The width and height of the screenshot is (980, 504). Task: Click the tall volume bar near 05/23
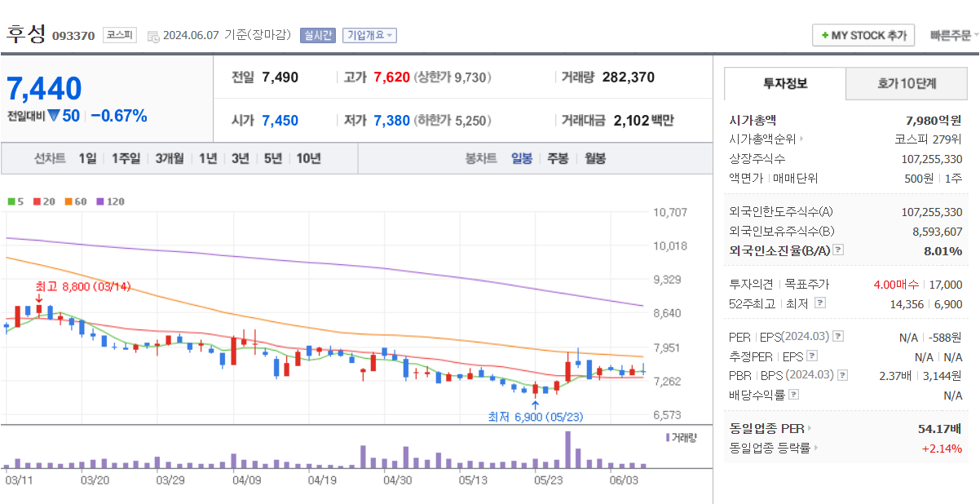(x=567, y=449)
